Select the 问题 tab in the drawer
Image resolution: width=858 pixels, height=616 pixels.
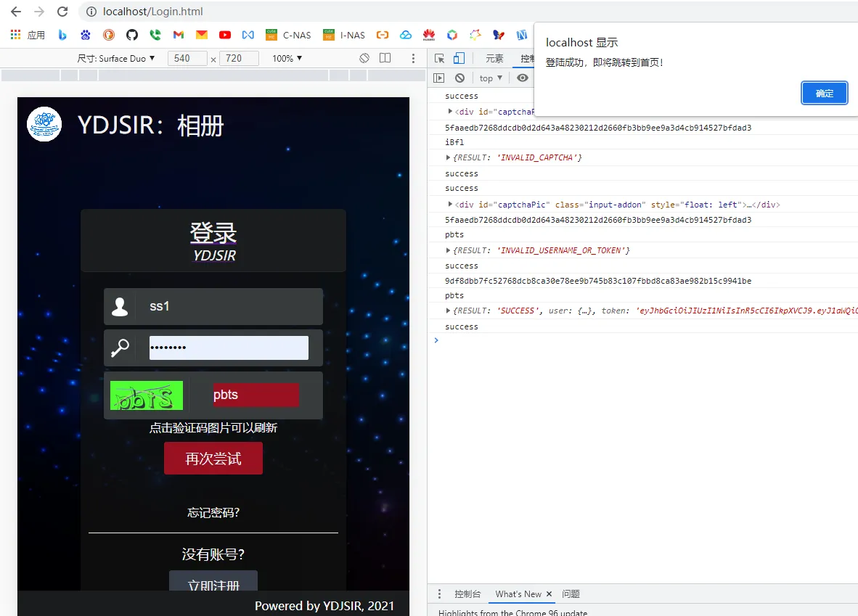coord(571,594)
